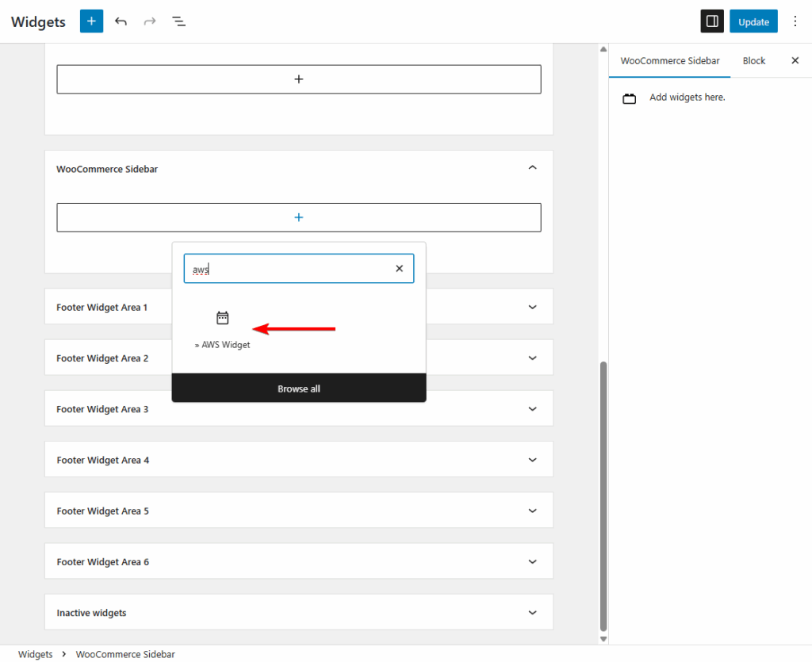
Task: Click the plus inside WooCommerce Sidebar
Action: (298, 216)
